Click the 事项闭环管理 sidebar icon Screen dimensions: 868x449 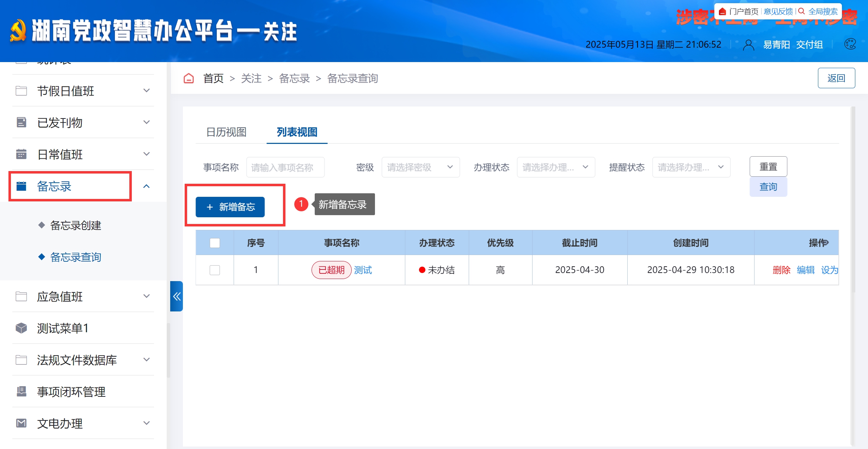coord(21,392)
